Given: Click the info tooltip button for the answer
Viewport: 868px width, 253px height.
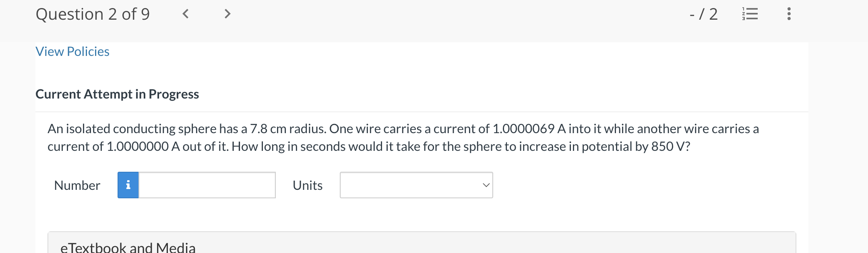Looking at the screenshot, I should [x=128, y=185].
